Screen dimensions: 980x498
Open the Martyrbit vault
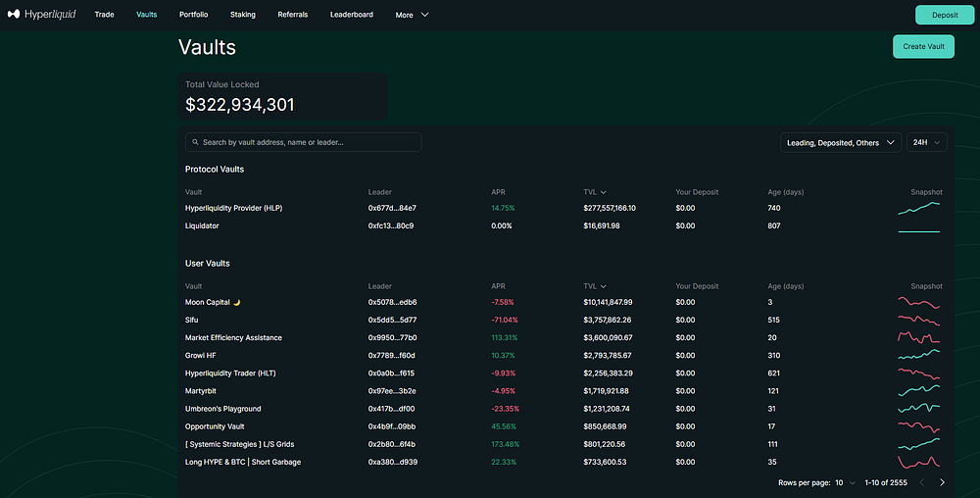point(201,390)
